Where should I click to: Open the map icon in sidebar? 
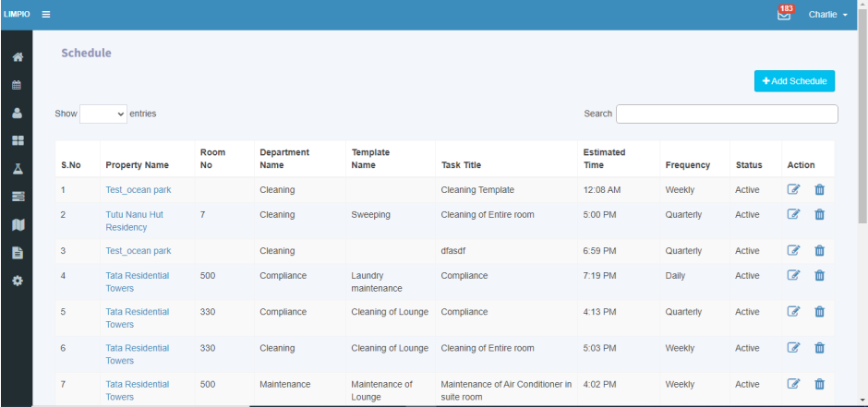point(18,225)
